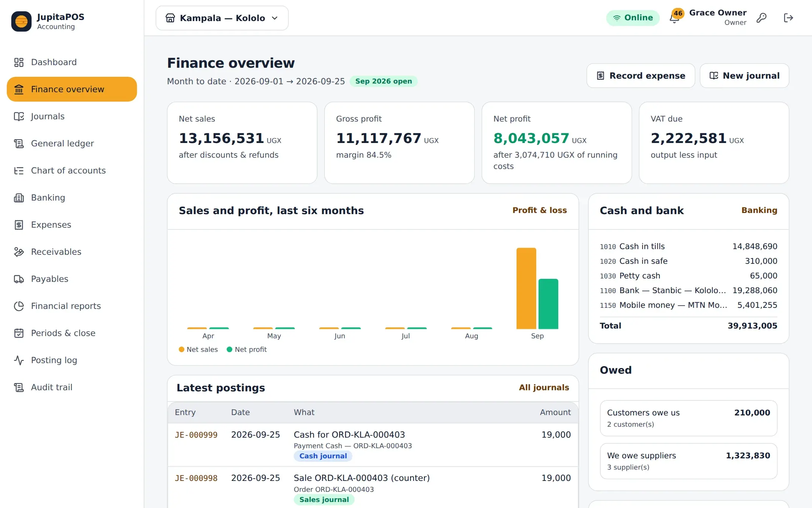Viewport: 812px width, 508px height.
Task: Click Cash for ORD-KLA-000403 description
Action: (349, 435)
